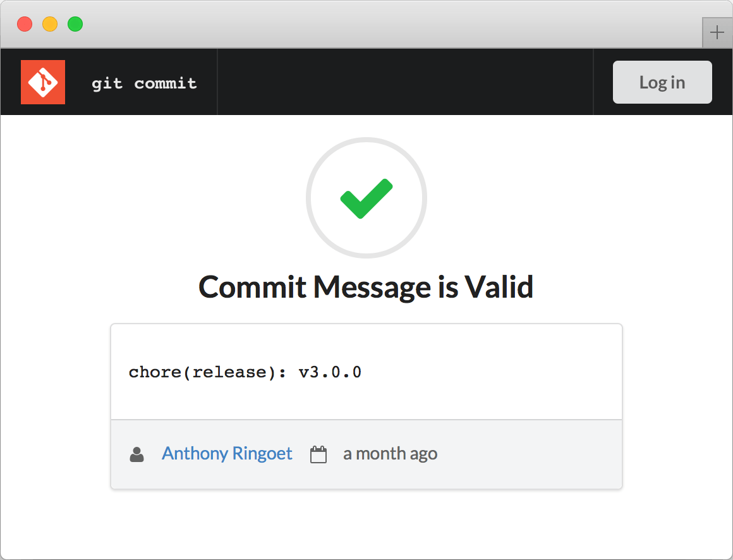Click the 'a month ago' timestamp

coord(390,453)
